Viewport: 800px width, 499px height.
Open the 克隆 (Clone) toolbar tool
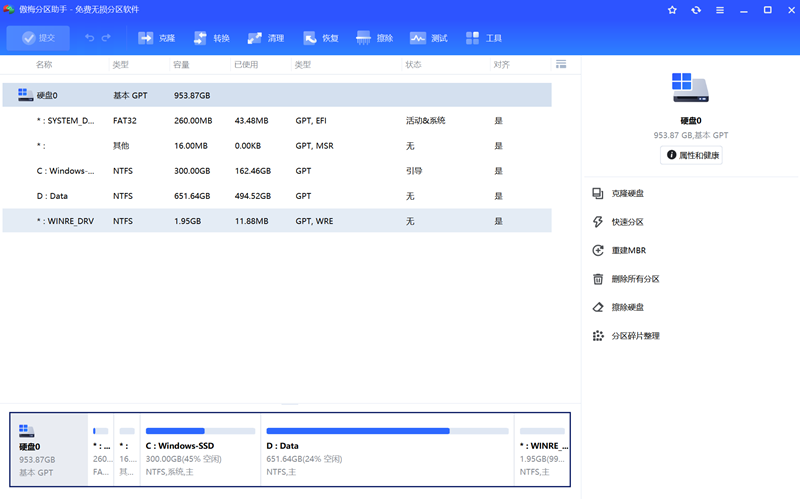click(x=156, y=38)
